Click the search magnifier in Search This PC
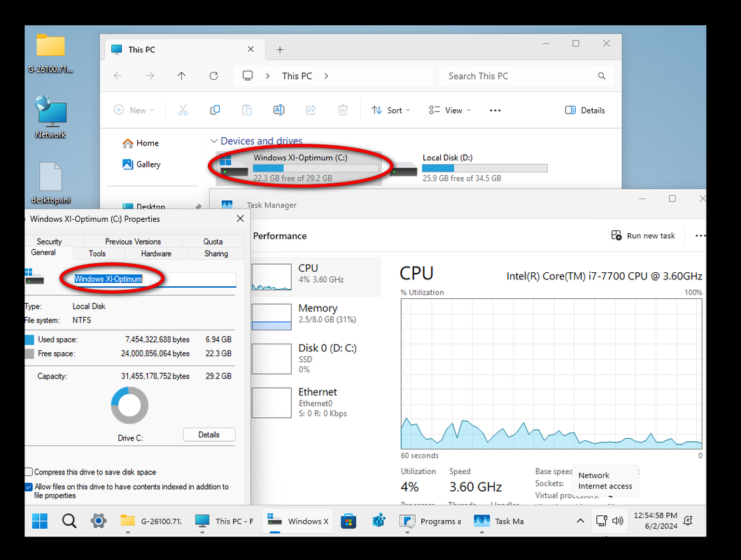This screenshot has height=560, width=741. click(602, 76)
